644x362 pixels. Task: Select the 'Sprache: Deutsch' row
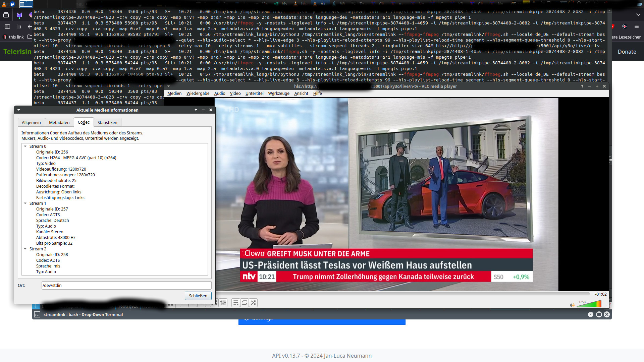[53, 221]
